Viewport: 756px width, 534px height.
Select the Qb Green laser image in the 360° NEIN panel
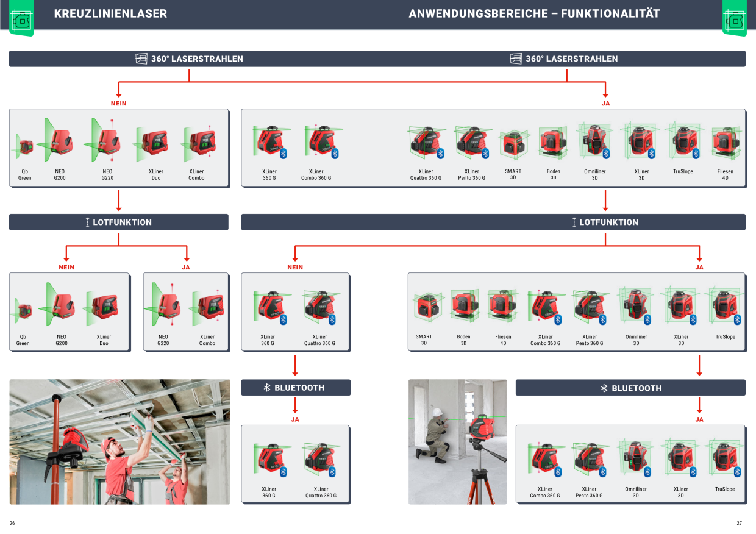point(24,146)
